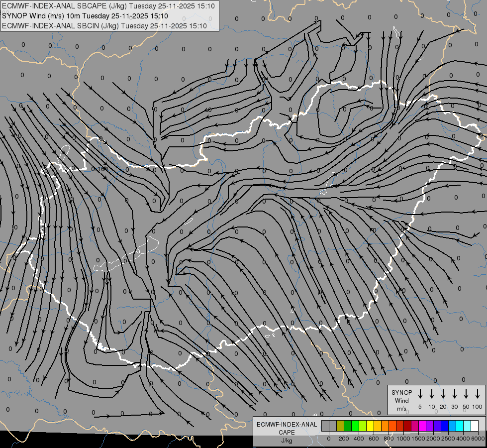Click the 100 m/s wind arrow in legend
Screen dimensions: 487x448
coord(478,393)
